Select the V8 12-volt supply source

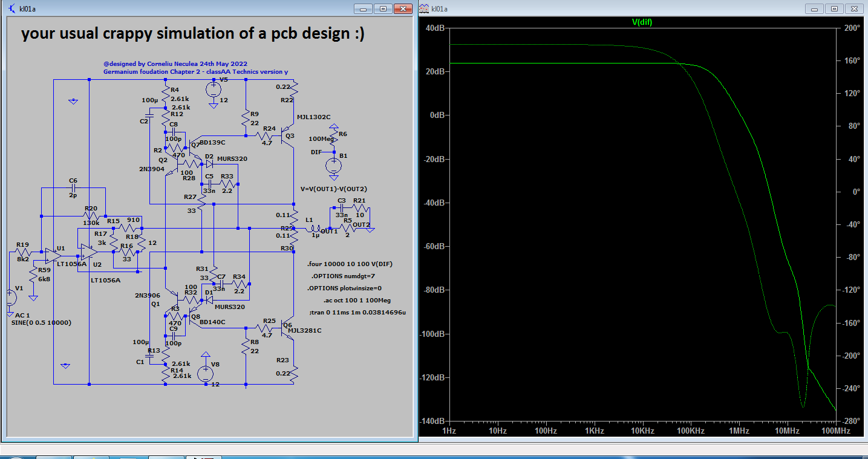[207, 373]
